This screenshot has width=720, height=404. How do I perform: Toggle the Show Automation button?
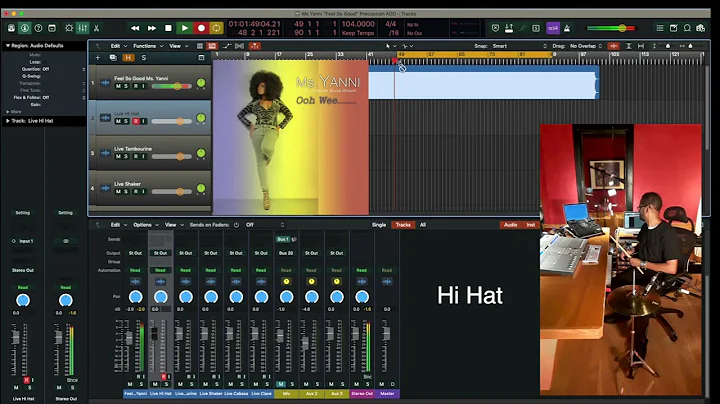pyautogui.click(x=227, y=46)
